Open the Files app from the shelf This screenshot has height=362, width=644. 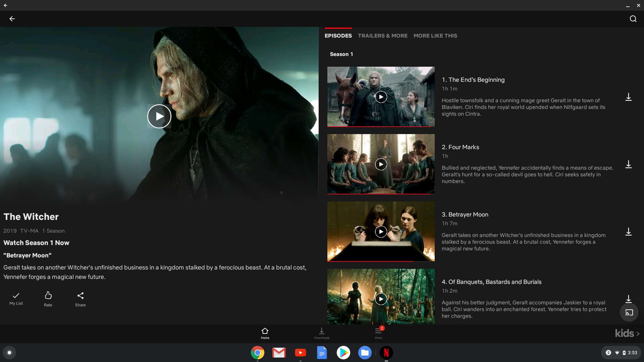(x=365, y=353)
